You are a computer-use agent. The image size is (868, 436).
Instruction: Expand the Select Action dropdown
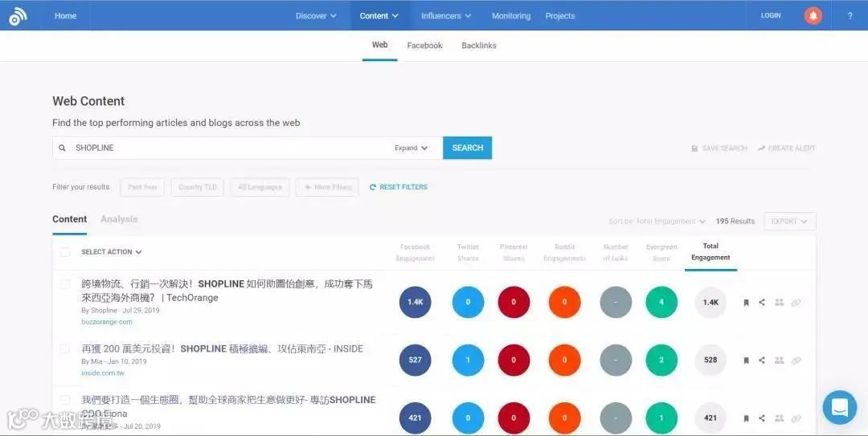[111, 252]
